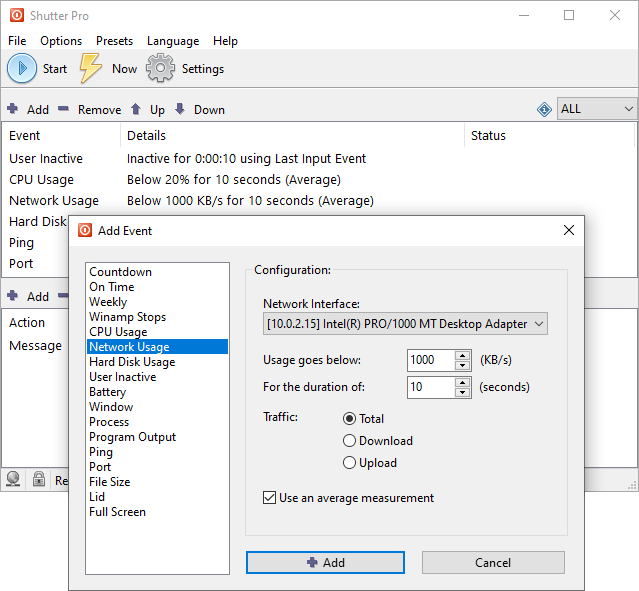Select User Inactive in dialog event list

157,377
